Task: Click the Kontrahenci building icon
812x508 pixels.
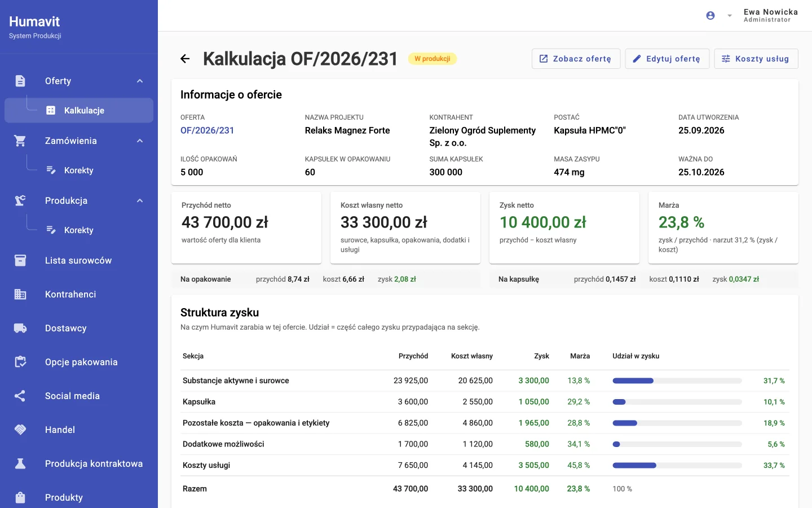Action: (20, 294)
